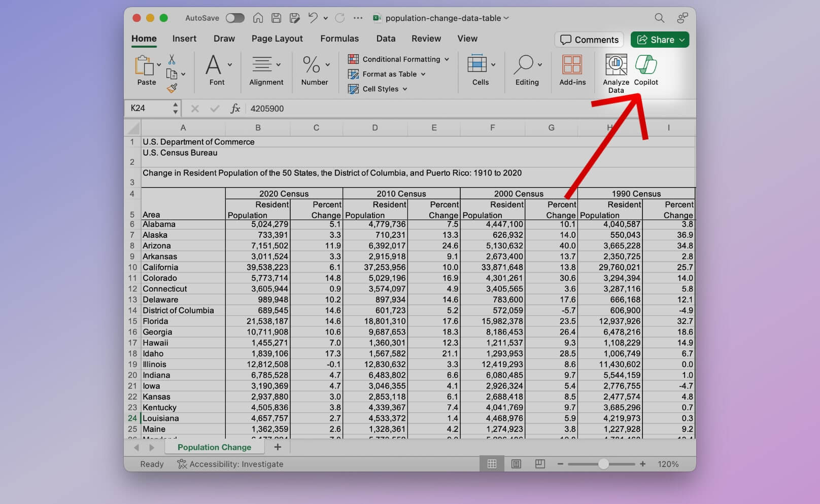Screen dimensions: 820x504
Task: Open the Formulas ribbon tab
Action: [339, 39]
